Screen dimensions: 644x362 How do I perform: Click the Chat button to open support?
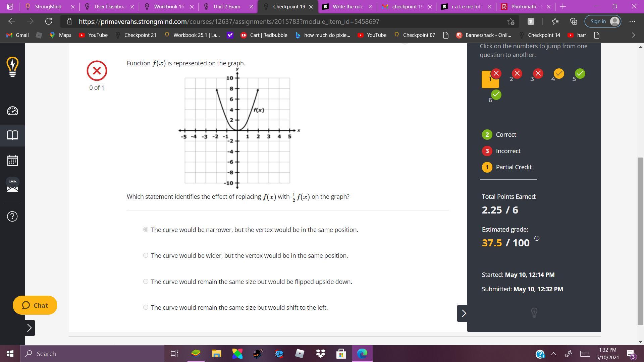click(35, 305)
